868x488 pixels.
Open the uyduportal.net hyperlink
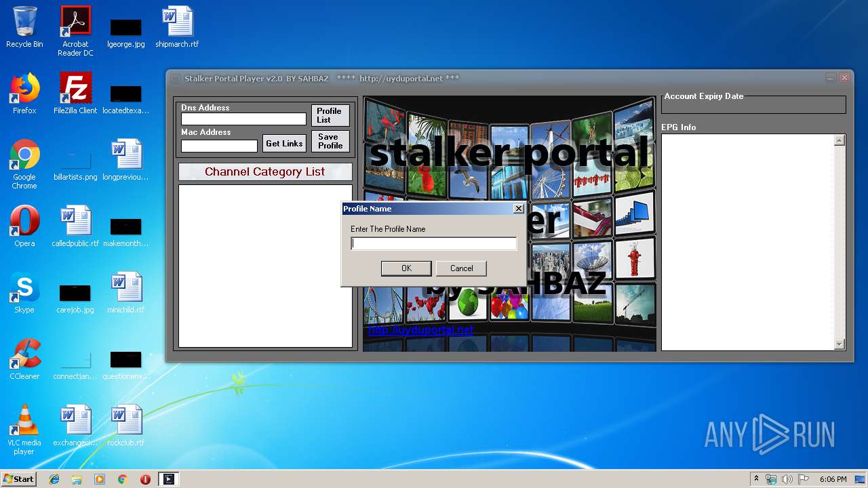[x=421, y=330]
